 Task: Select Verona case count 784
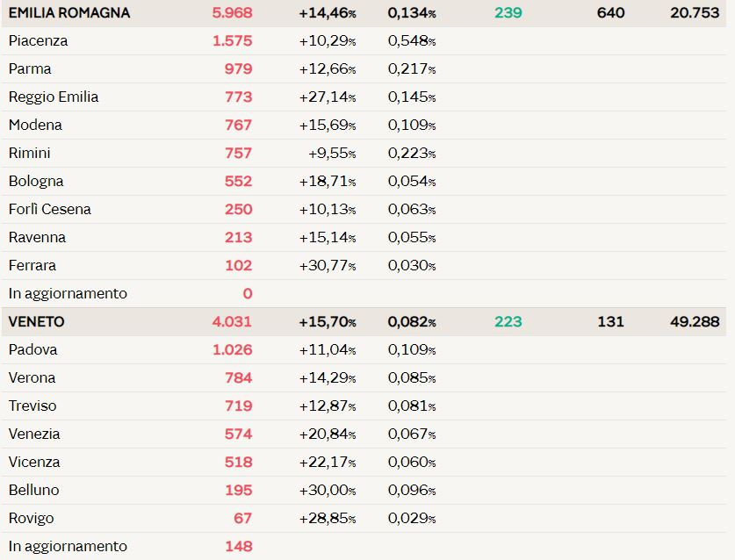[238, 377]
